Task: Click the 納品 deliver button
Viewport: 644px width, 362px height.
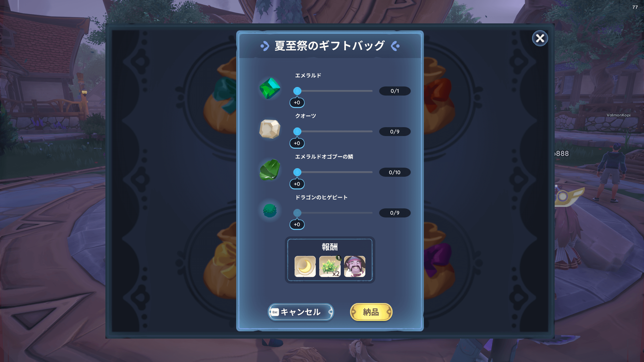Action: point(371,312)
